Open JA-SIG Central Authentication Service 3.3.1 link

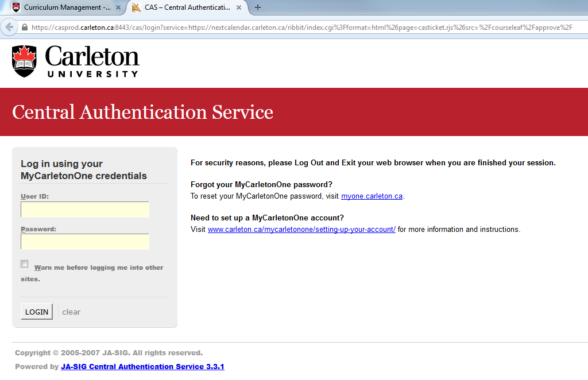pyautogui.click(x=142, y=367)
